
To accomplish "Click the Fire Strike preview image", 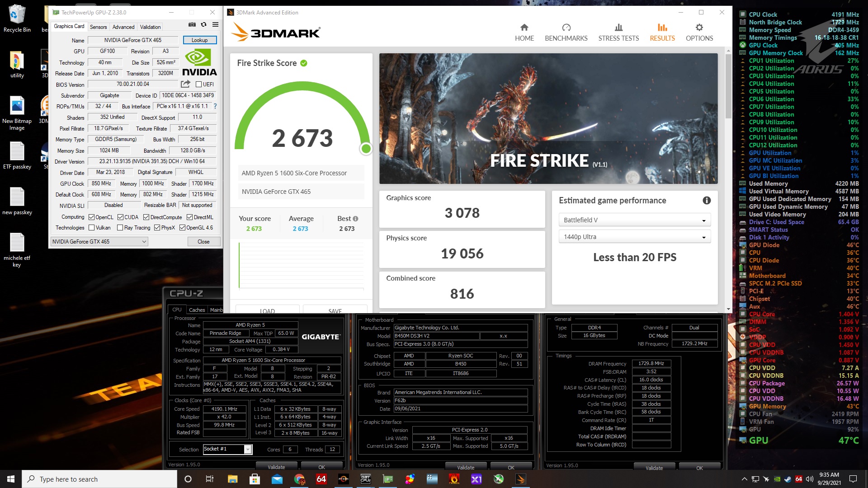I will point(548,118).
